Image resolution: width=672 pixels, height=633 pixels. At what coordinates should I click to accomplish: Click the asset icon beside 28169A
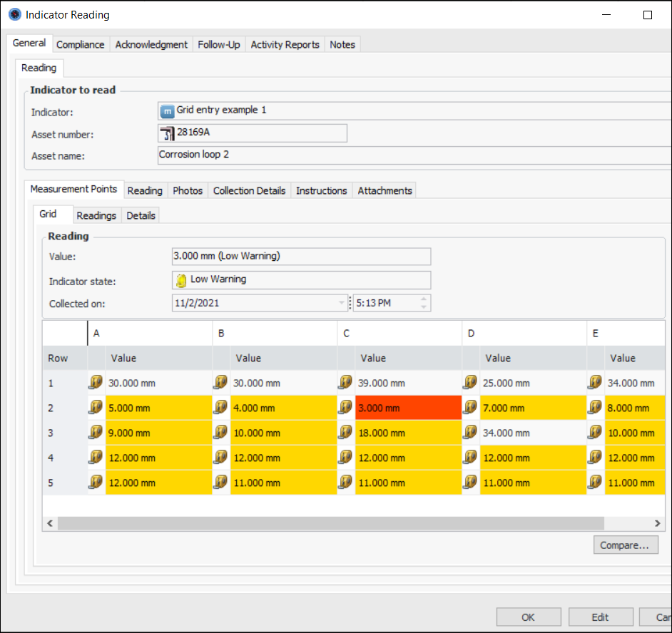pos(167,133)
